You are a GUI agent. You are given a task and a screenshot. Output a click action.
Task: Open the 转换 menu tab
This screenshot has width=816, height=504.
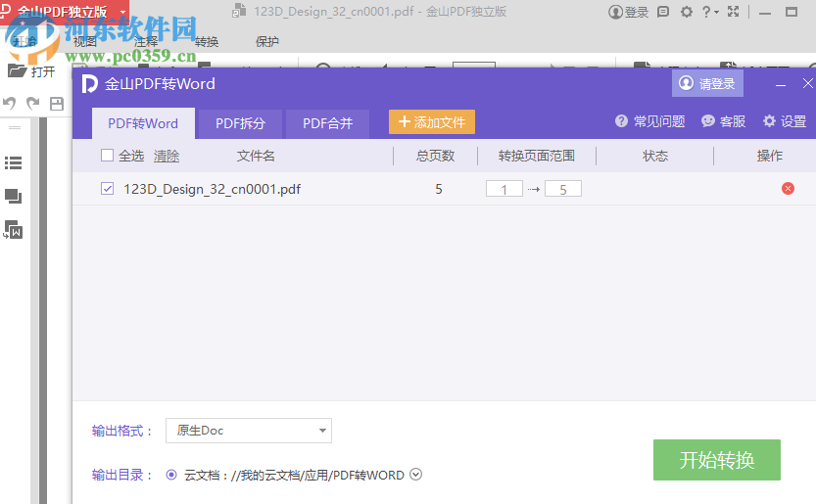(x=207, y=42)
